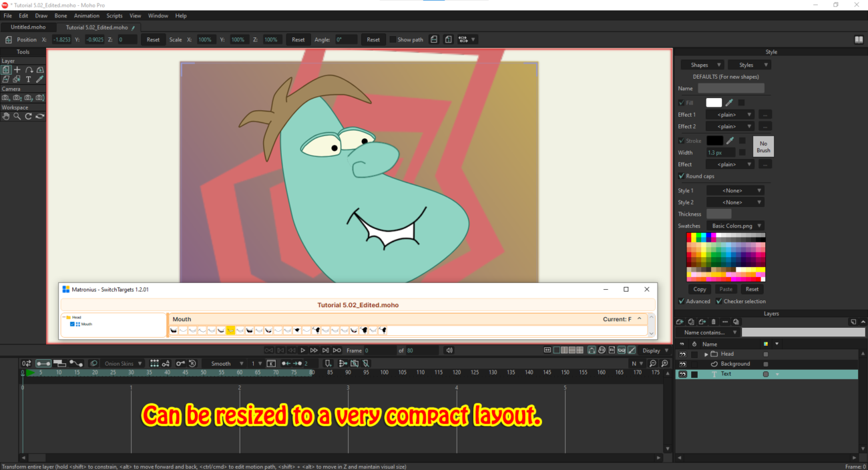
Task: Collapse the Mouth row in SwitchTargets
Action: pos(639,319)
